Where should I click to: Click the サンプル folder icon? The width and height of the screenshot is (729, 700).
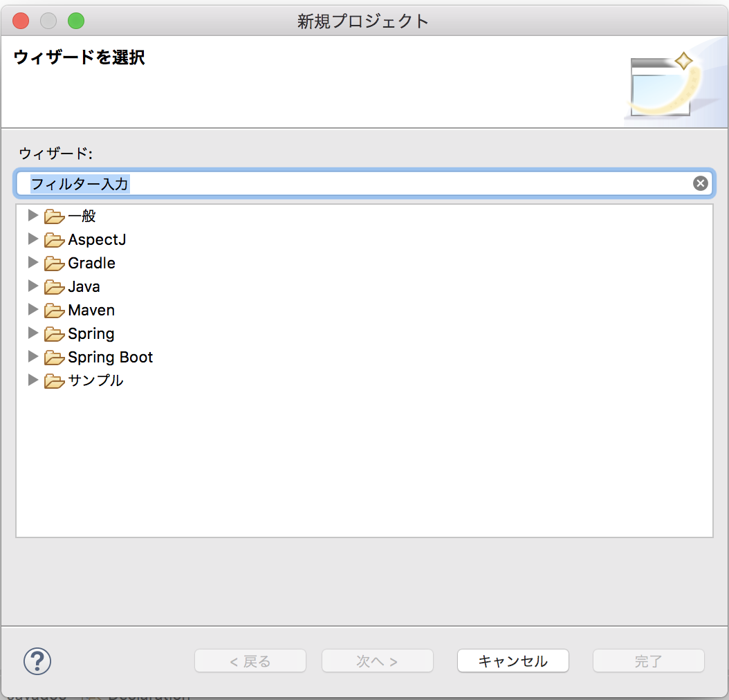click(55, 381)
